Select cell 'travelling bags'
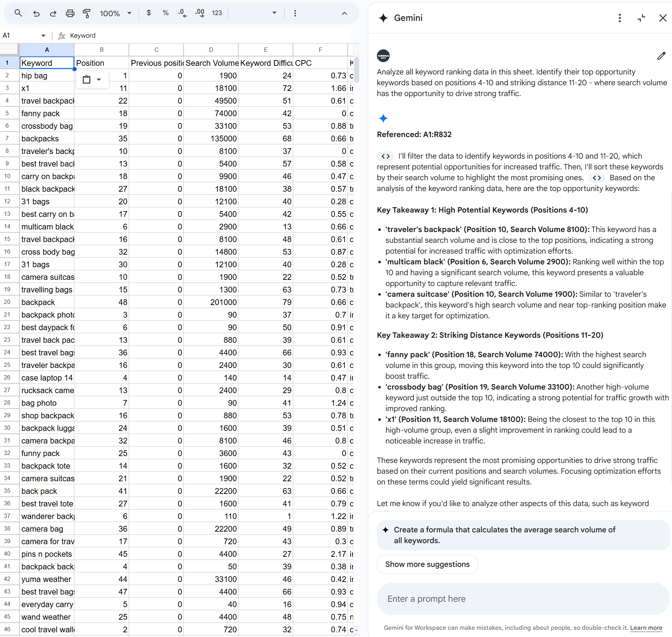This screenshot has height=637, width=672. click(47, 290)
